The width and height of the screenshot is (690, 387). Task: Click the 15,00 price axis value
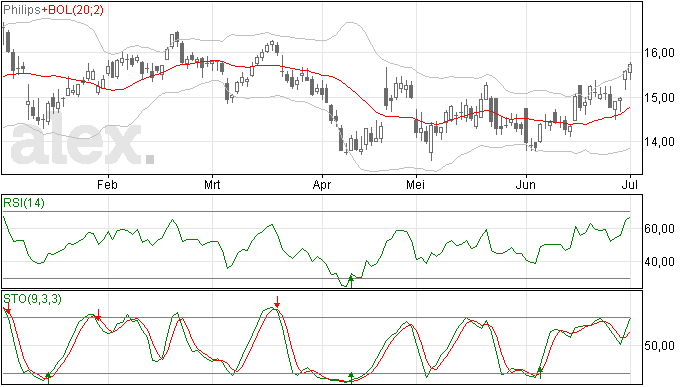click(659, 97)
